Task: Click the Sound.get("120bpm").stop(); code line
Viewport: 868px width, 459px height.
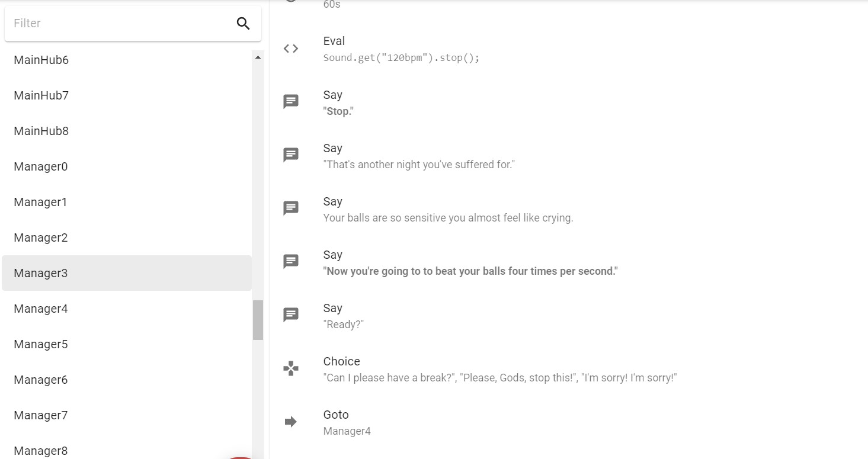Action: 401,58
